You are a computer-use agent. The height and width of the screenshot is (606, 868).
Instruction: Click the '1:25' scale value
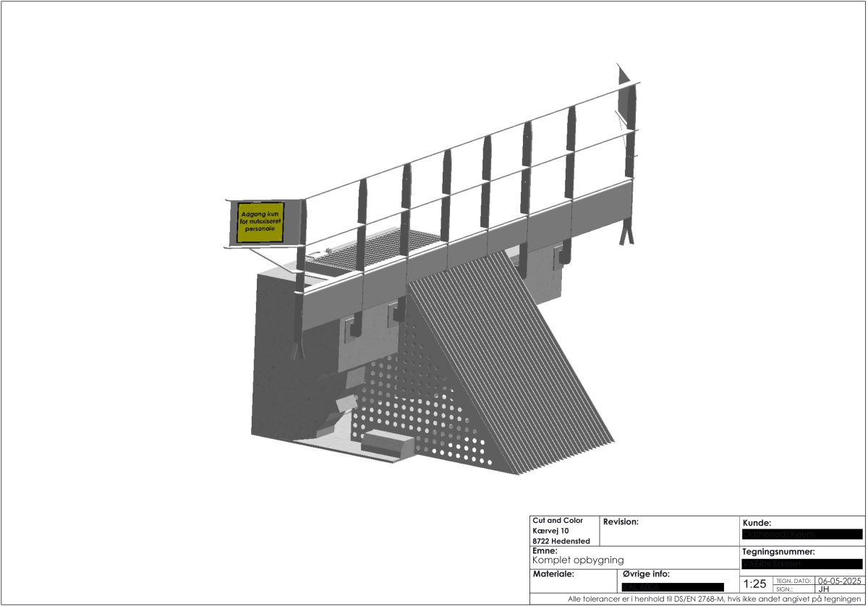pyautogui.click(x=754, y=584)
